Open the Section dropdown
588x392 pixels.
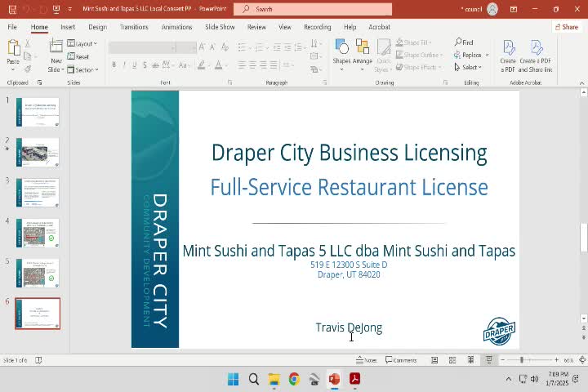point(82,69)
